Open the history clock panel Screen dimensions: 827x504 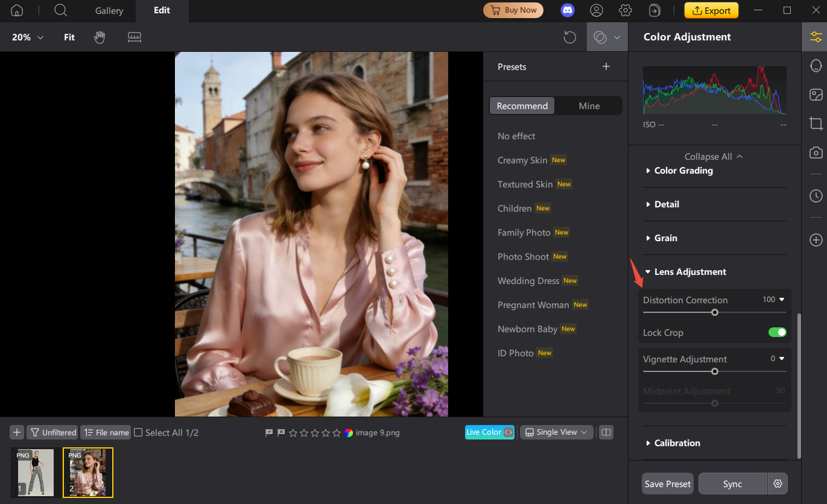tap(816, 196)
